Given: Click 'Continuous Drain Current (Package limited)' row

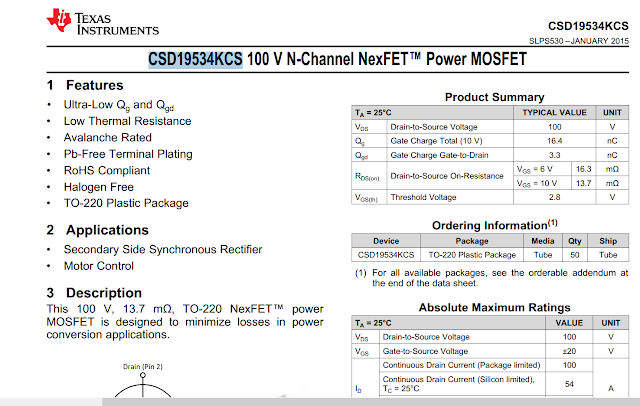Looking at the screenshot, I should point(461,365).
